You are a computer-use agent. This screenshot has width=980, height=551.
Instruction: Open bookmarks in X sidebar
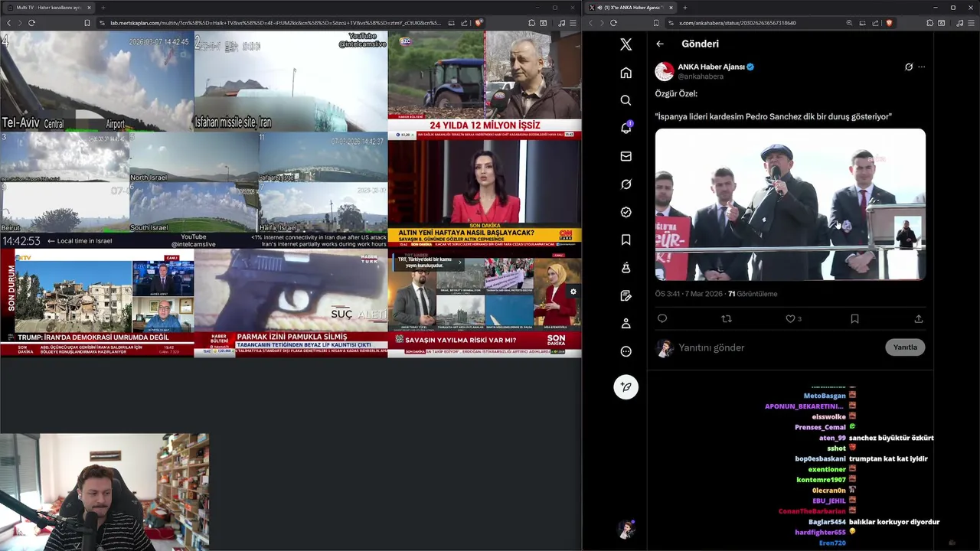coord(626,240)
